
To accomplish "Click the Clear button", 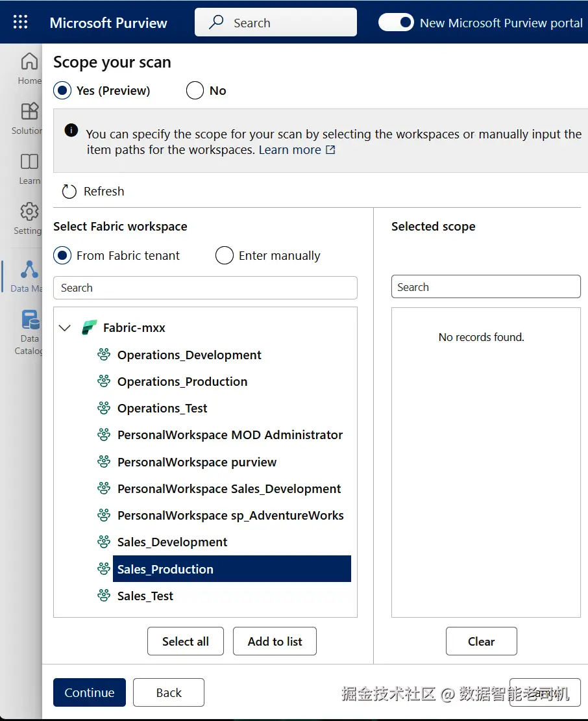I will point(482,641).
